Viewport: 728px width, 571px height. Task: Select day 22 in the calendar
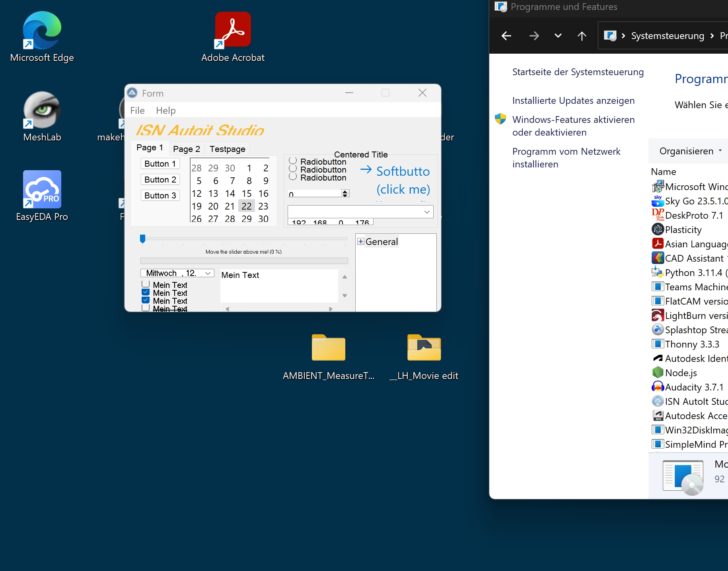tap(247, 206)
